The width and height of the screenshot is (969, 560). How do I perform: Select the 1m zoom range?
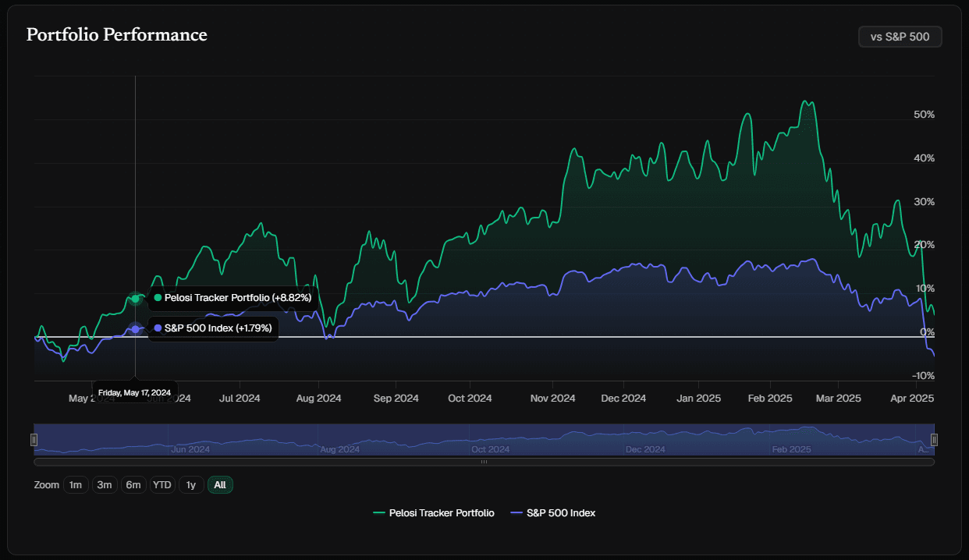tap(76, 485)
